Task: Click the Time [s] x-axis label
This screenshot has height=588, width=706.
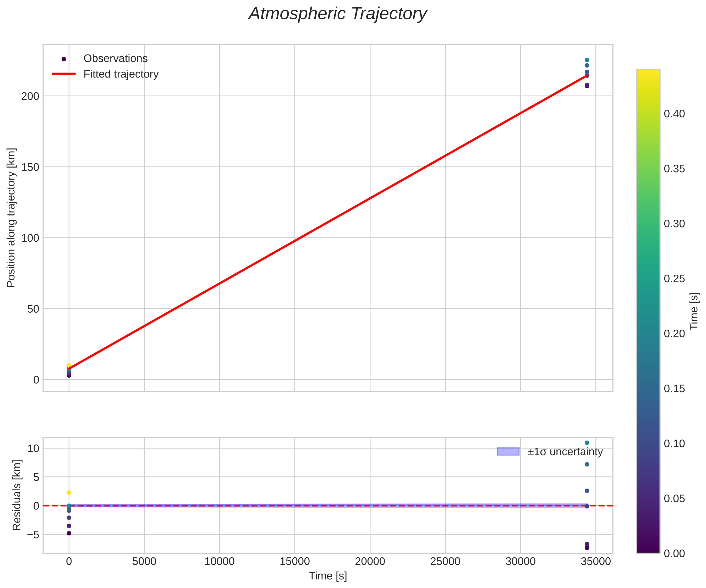Action: point(328,576)
